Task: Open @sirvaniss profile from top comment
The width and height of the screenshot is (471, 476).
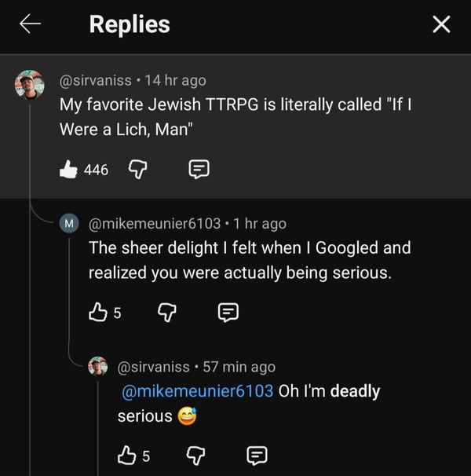Action: pos(96,80)
